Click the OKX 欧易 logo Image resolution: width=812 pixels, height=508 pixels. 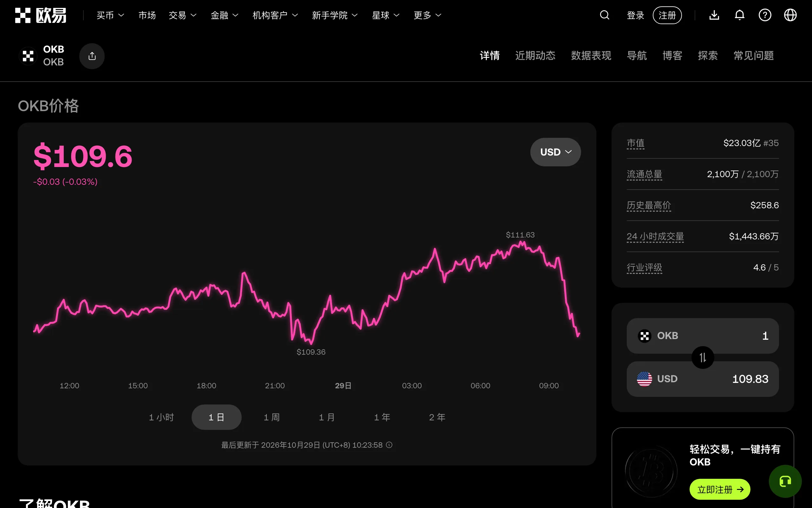coord(41,16)
